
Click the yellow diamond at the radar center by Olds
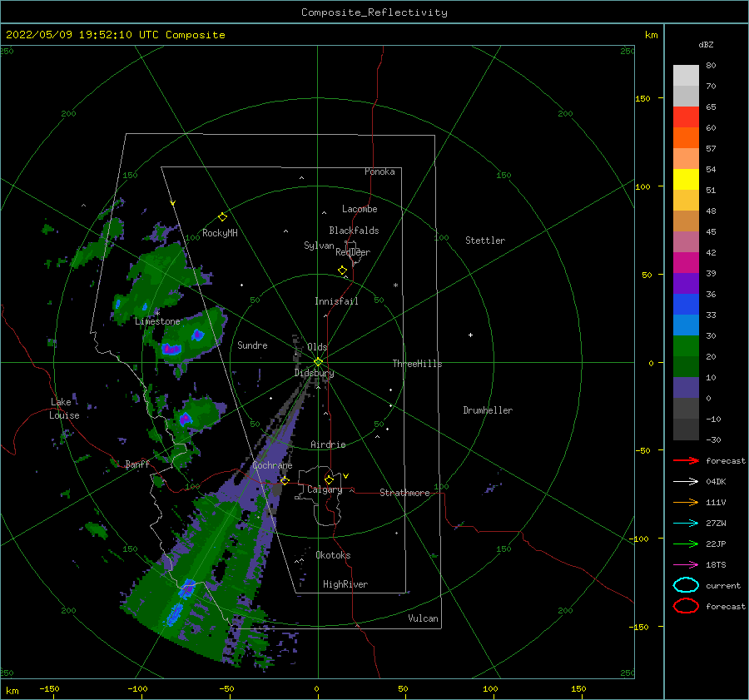[x=318, y=362]
